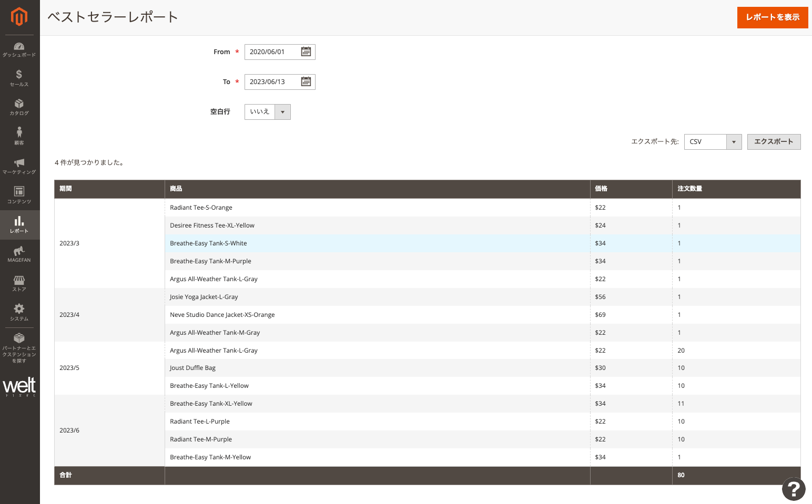Open the カタログ catalog menu icon
This screenshot has width=812, height=504.
pyautogui.click(x=19, y=104)
